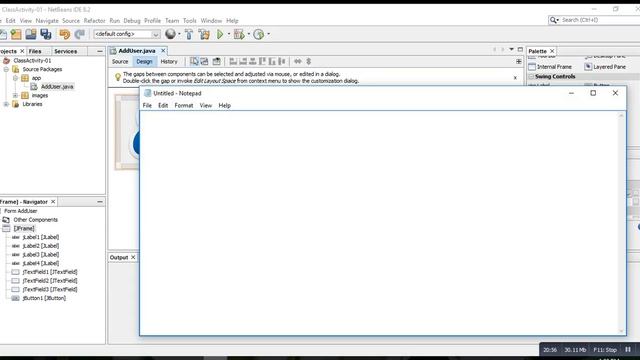Switch editor to Design view

[144, 62]
